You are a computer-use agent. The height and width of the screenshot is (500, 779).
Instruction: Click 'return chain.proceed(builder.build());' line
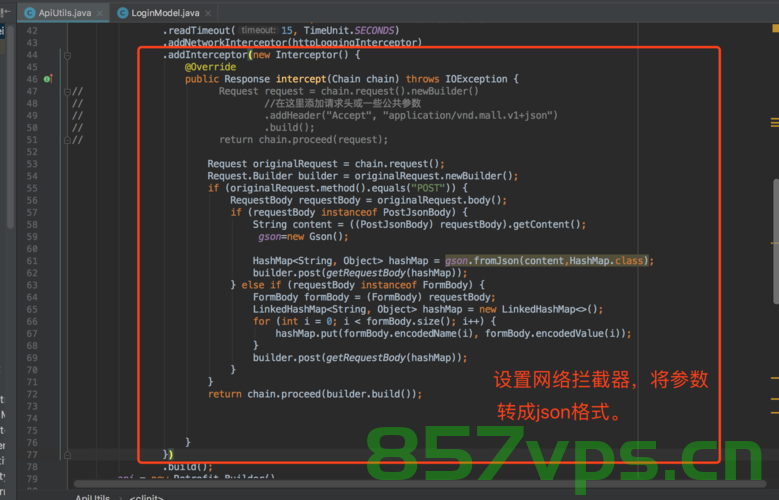[315, 394]
